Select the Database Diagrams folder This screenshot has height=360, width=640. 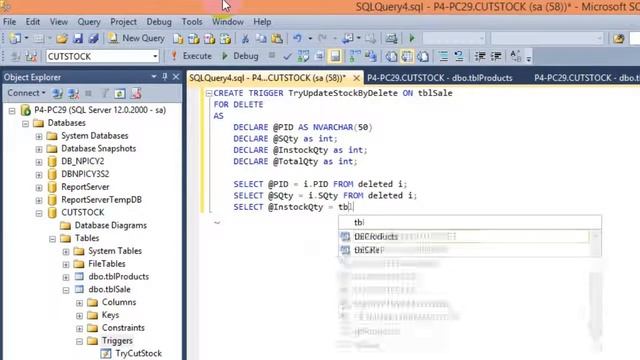click(x=111, y=225)
